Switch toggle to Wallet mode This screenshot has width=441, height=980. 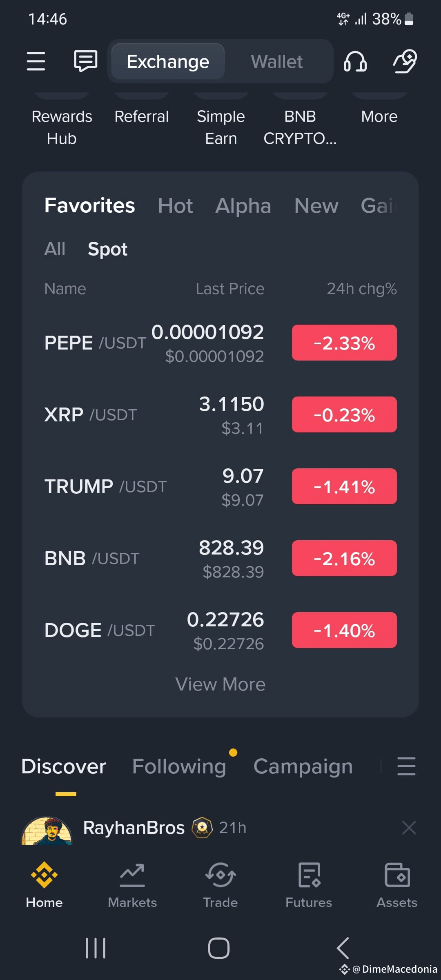click(277, 62)
